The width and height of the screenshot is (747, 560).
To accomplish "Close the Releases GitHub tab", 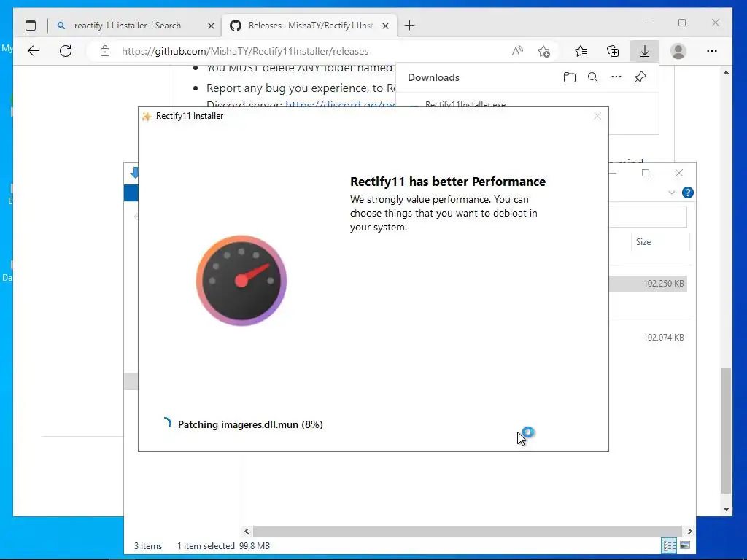I will (385, 26).
